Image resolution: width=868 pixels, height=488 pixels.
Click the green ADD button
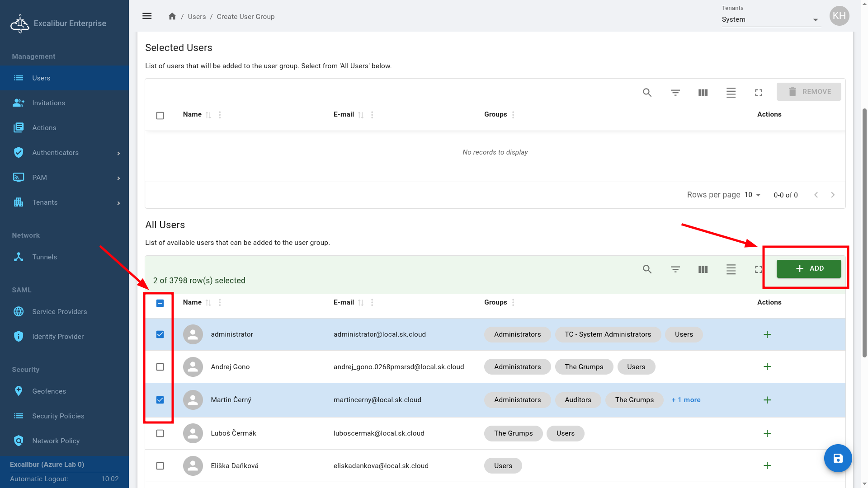(808, 269)
